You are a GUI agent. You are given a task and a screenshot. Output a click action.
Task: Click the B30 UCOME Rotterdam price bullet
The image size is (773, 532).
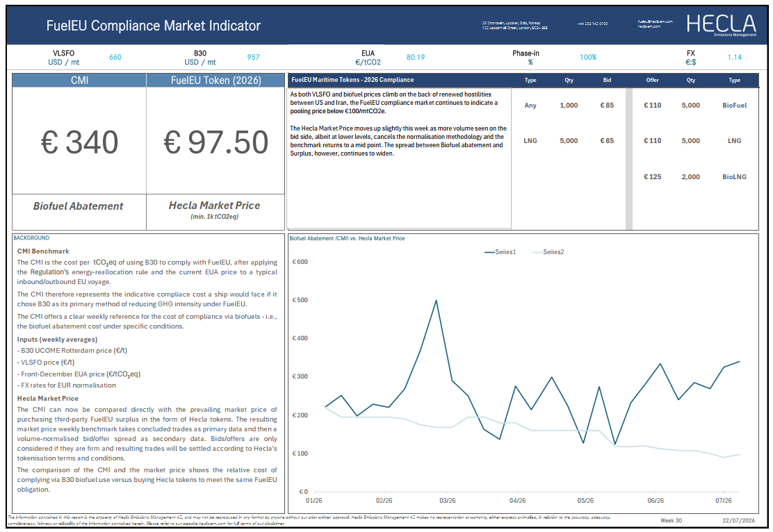coord(72,351)
